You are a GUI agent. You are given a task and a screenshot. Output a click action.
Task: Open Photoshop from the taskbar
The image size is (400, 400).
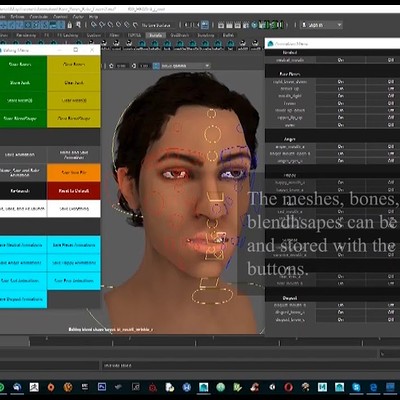102,387
